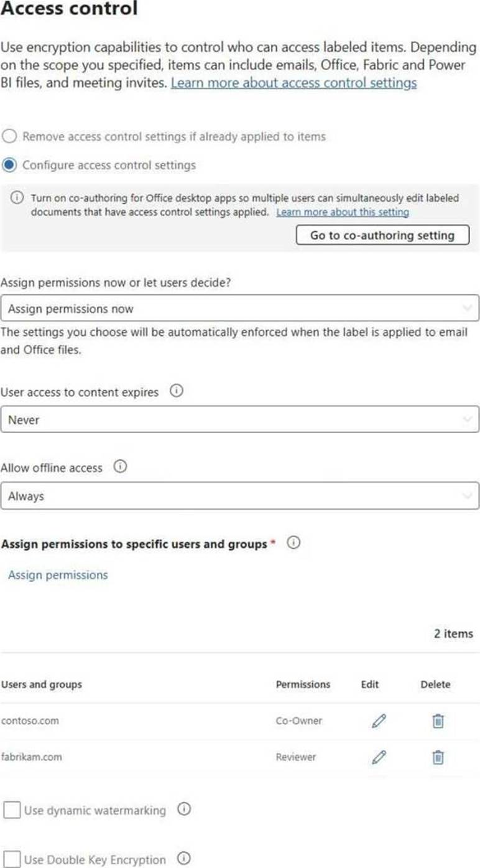This screenshot has width=480, height=868.
Task: Open the Assign permissions now dropdown
Action: pos(239,309)
